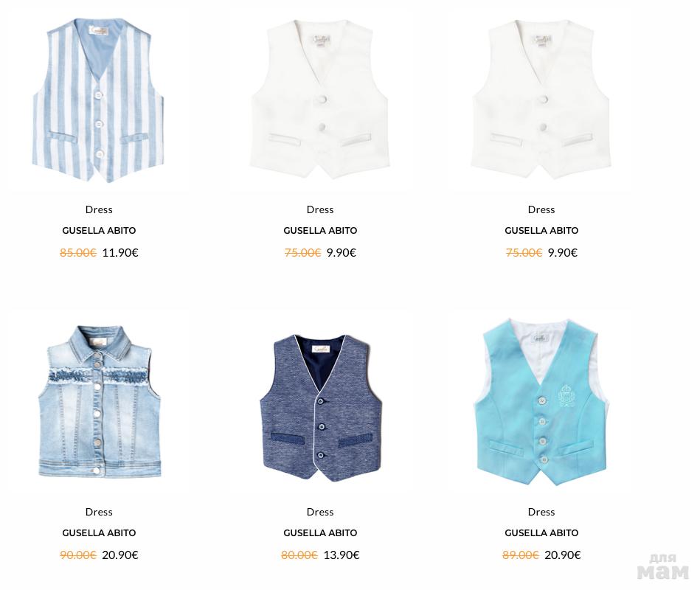
Task: Click GUSELLA ABITO title under denim jacket
Action: [99, 533]
